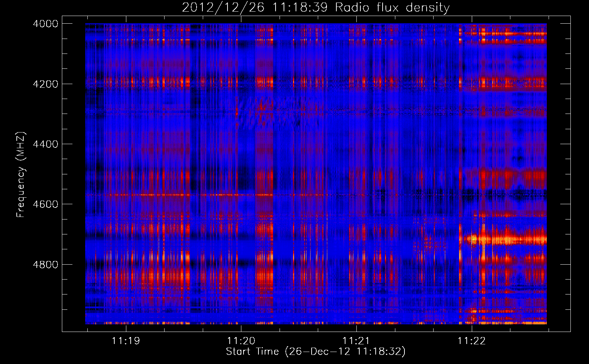
Task: Click the 4400 frequency tick label
Action: pos(46,144)
